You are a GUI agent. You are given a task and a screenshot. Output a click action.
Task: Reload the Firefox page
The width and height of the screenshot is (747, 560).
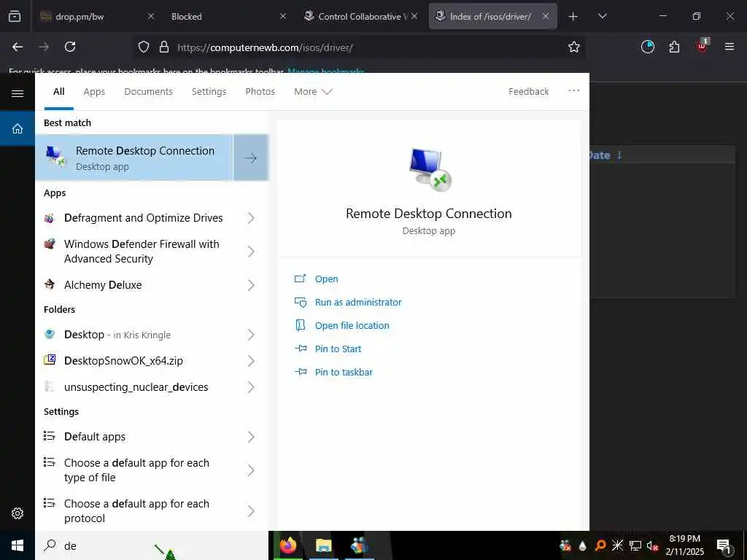point(70,47)
